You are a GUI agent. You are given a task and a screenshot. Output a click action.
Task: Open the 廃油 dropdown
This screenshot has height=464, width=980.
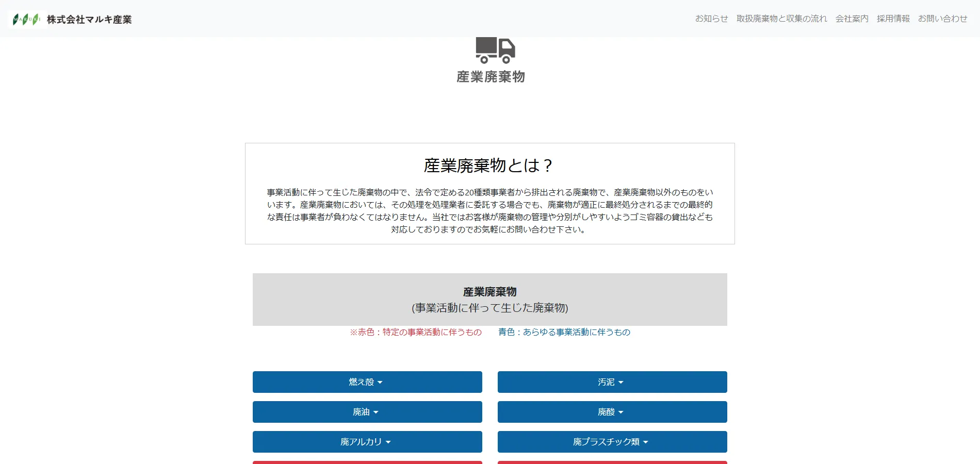(x=367, y=412)
